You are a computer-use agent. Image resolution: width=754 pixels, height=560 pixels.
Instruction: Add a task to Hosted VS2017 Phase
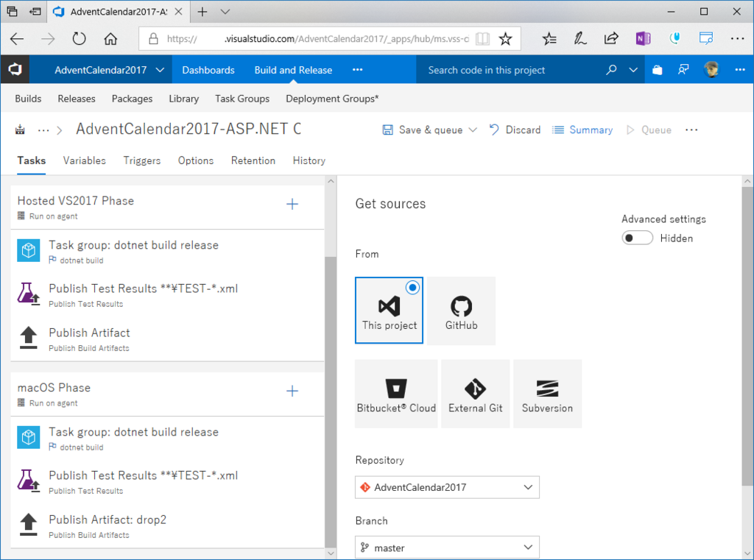pyautogui.click(x=292, y=205)
